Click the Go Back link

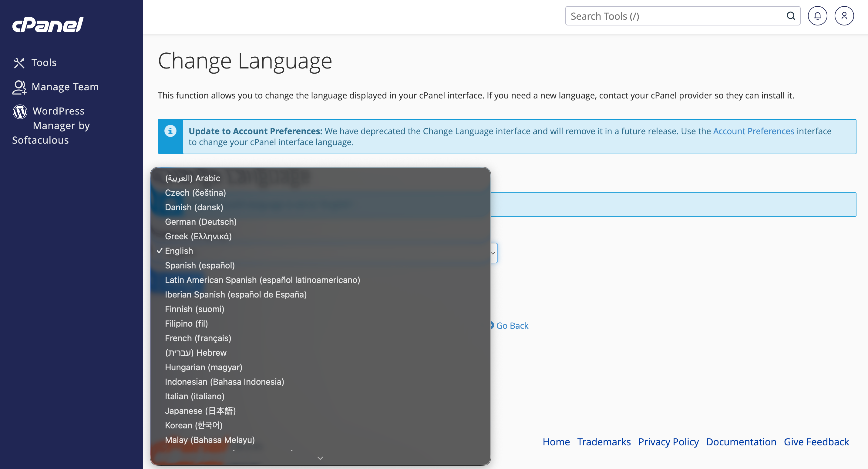coord(512,326)
